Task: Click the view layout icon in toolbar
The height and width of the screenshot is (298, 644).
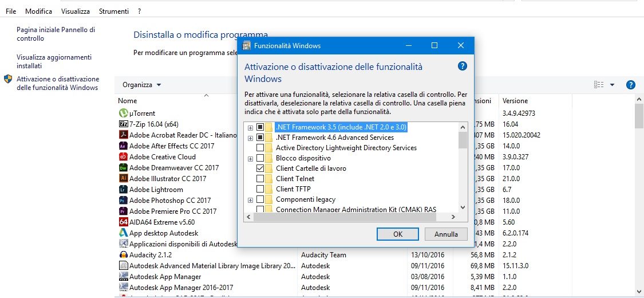Action: point(599,85)
